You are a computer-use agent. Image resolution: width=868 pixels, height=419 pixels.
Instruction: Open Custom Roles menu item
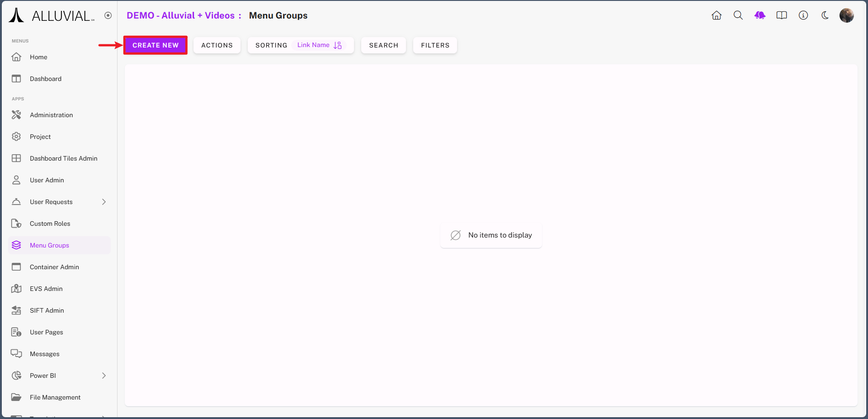pos(59,224)
